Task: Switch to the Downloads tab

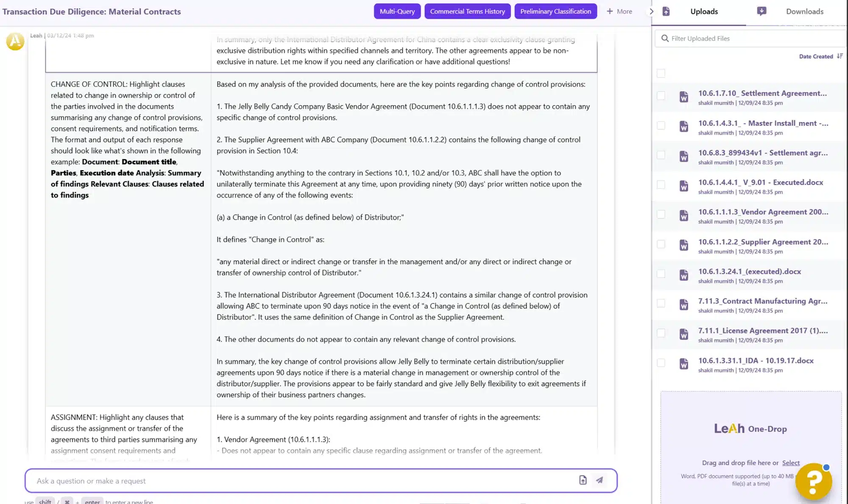Action: (804, 11)
